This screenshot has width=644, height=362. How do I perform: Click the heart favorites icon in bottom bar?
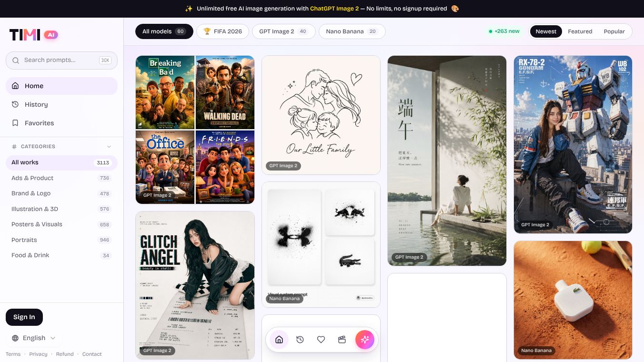tap(321, 340)
